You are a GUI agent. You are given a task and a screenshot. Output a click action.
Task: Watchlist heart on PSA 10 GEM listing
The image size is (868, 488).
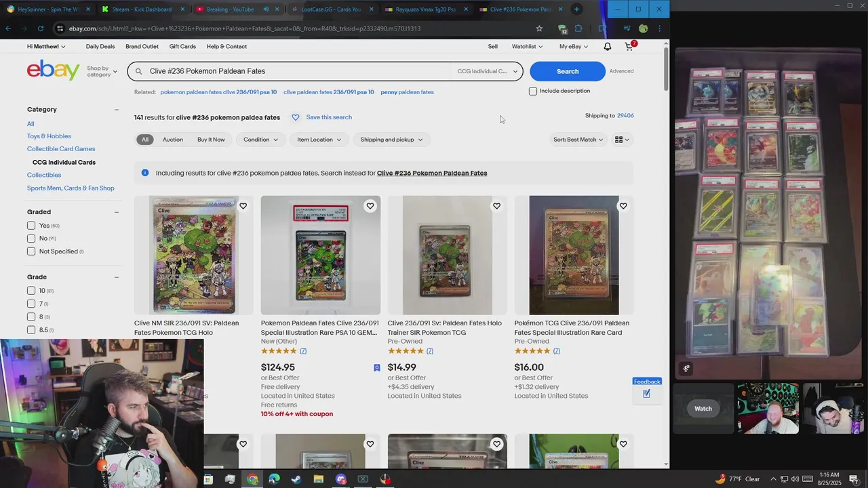[370, 206]
